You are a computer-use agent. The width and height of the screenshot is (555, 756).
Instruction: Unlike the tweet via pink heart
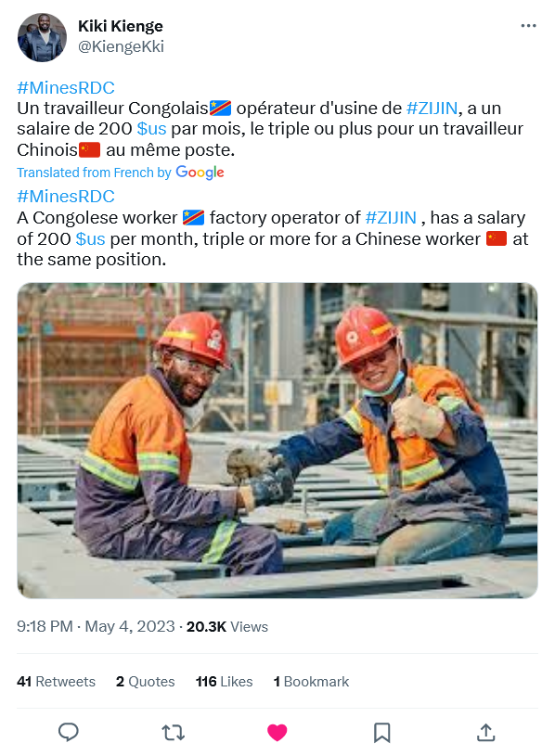[277, 733]
